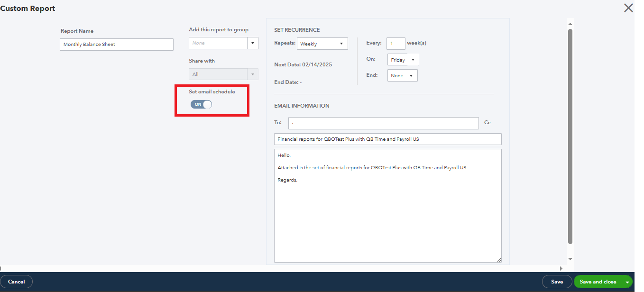Toggle the Set email schedule switch
Screen dimensions: 644x292
pyautogui.click(x=201, y=104)
